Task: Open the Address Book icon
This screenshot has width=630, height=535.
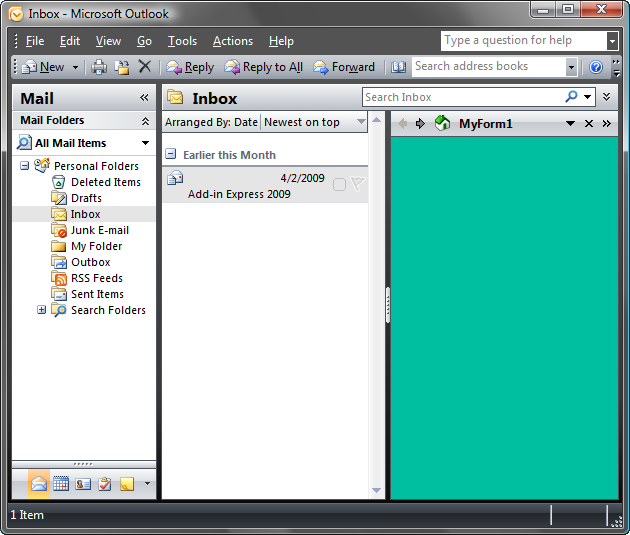Action: [x=398, y=67]
